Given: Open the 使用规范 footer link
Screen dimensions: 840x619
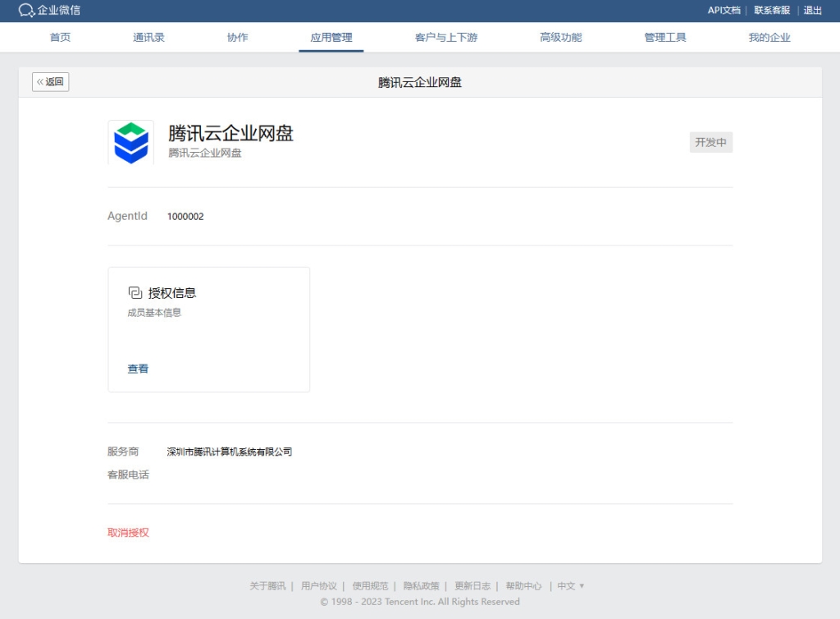Looking at the screenshot, I should click(370, 586).
